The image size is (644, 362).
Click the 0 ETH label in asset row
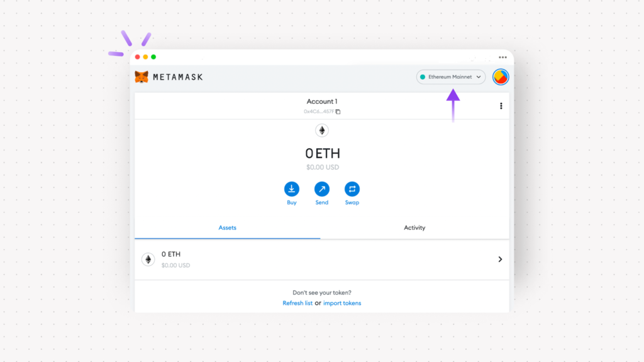(x=171, y=255)
